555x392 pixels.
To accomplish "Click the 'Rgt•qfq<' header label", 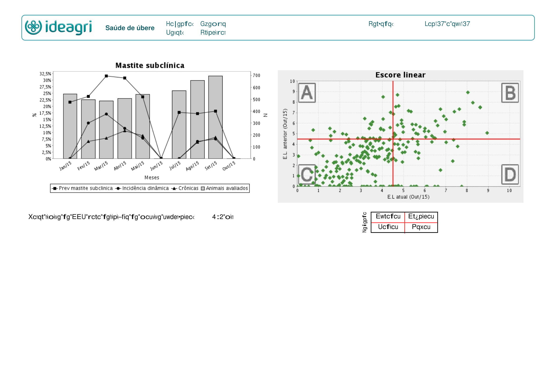I will [x=381, y=24].
